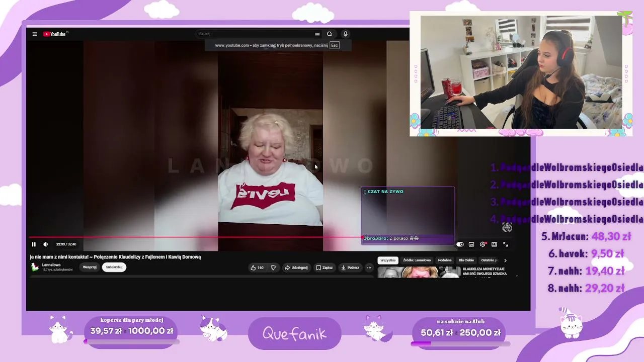Mute the video volume
The width and height of the screenshot is (644, 362).
45,244
